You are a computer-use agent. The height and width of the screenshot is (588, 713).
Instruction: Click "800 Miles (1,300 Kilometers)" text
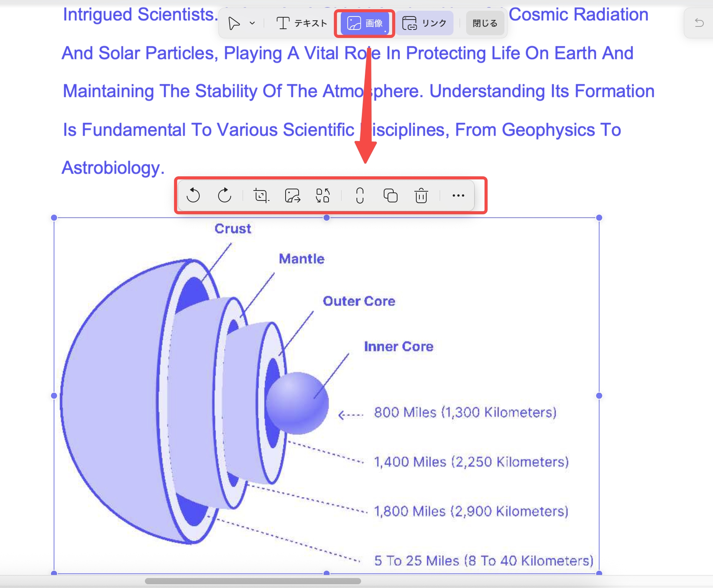[x=465, y=412]
